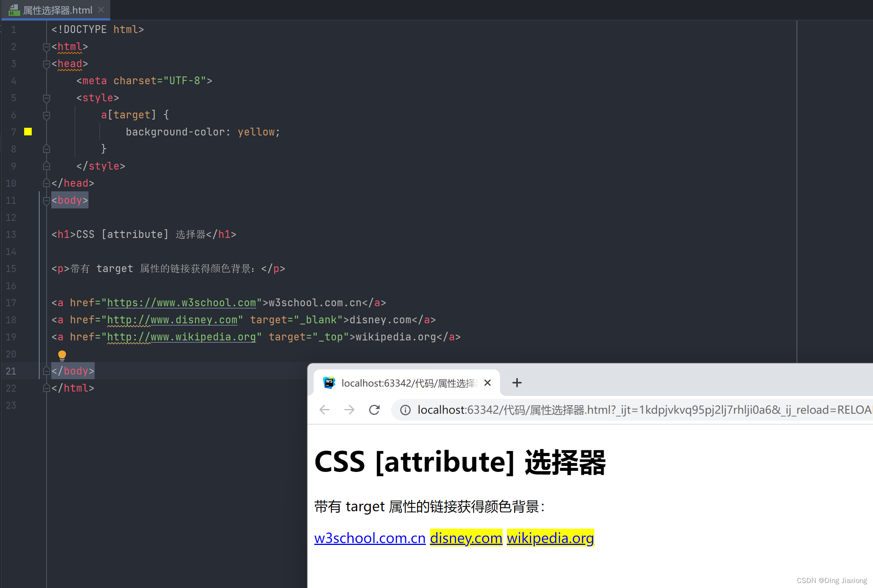Image resolution: width=873 pixels, height=588 pixels.
Task: Click the CSS [attribute] 选择器 page heading
Action: [460, 462]
